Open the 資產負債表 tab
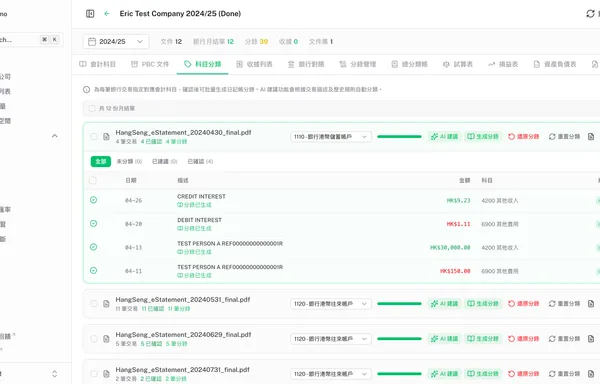Viewport: 600px width, 384px height. tap(555, 64)
